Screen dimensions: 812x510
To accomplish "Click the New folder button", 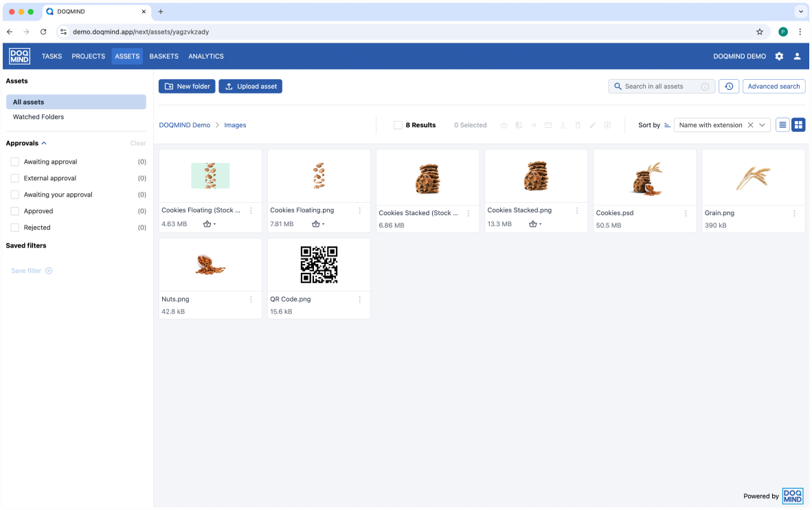I will pos(187,86).
